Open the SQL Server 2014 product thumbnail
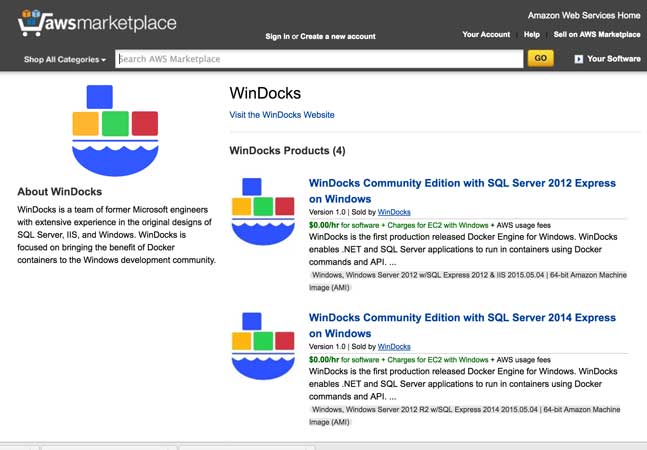647x450 pixels. pos(263,346)
